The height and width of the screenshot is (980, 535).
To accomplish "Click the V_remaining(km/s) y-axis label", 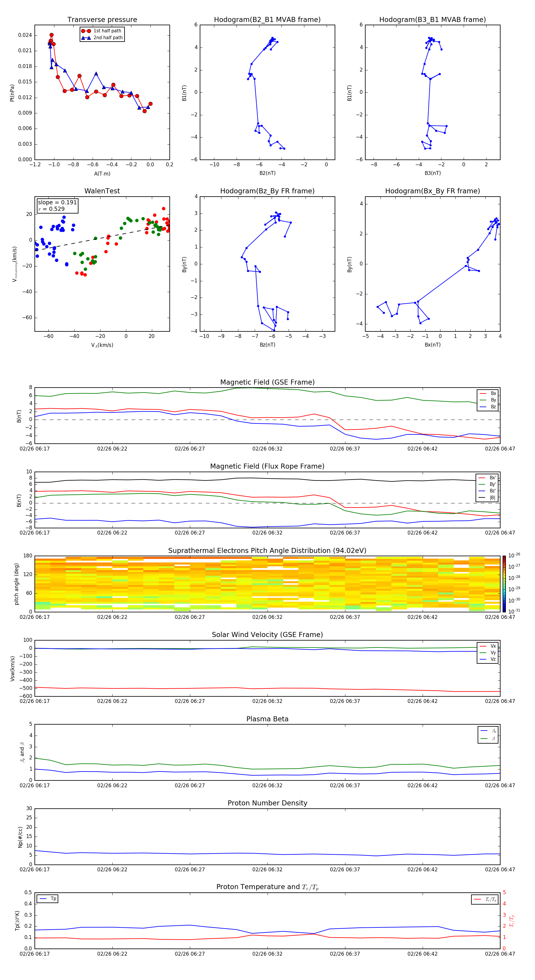I will [15, 264].
